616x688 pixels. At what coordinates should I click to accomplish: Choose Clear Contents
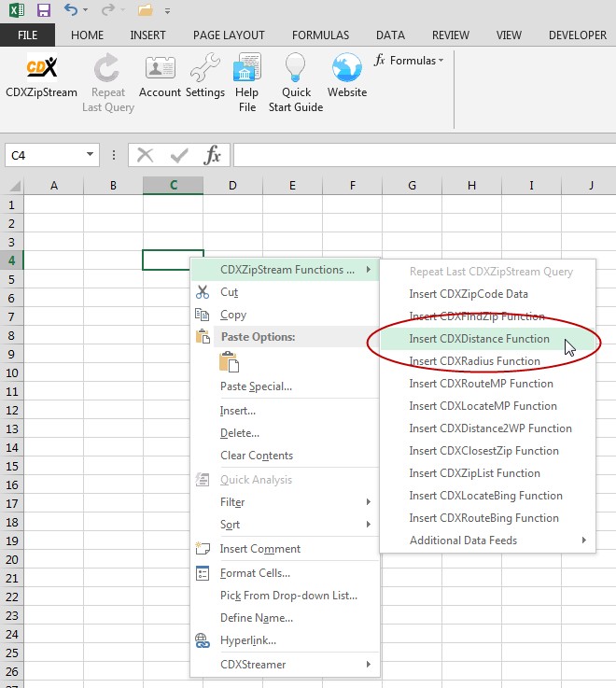(285, 455)
